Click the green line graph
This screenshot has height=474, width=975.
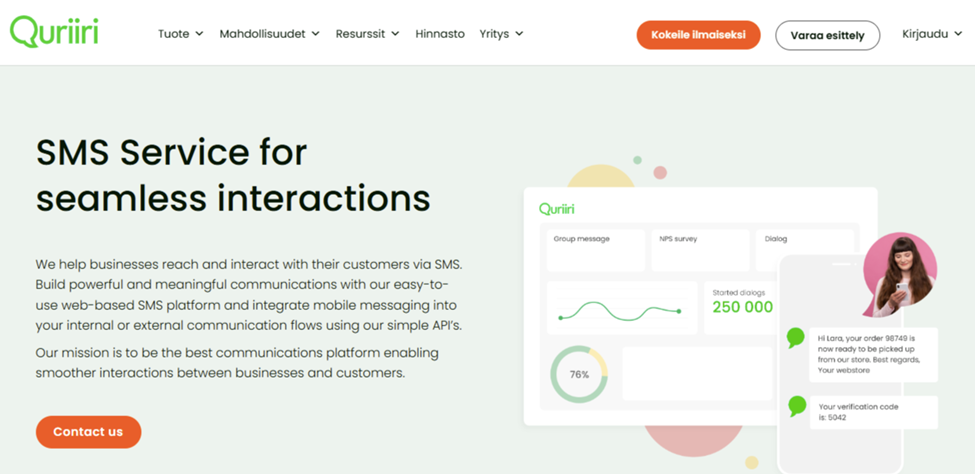click(619, 310)
